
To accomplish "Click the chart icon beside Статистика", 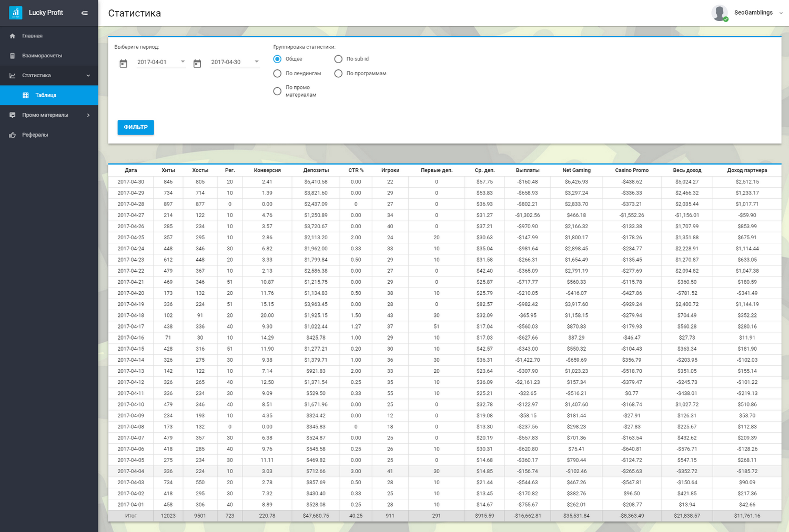I will click(x=13, y=76).
